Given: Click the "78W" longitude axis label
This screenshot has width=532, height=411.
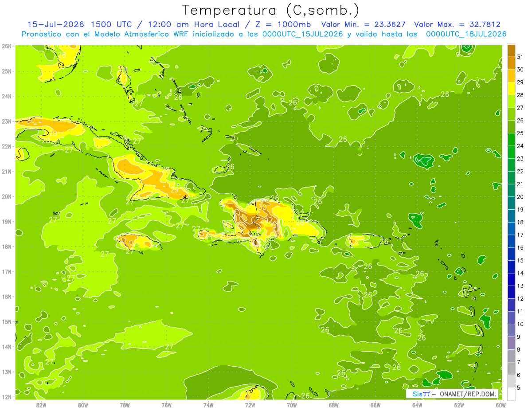Looking at the screenshot, I should coord(125,404).
